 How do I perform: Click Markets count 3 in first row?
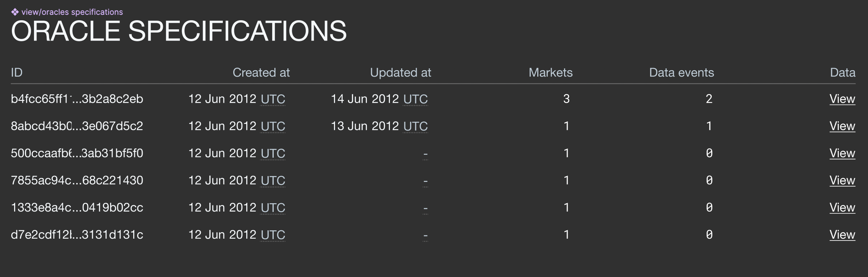(x=566, y=99)
